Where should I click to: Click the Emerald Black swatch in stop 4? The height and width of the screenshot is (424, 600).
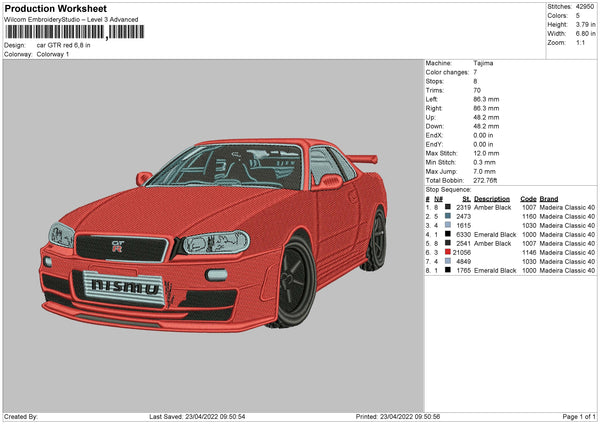[x=447, y=234]
